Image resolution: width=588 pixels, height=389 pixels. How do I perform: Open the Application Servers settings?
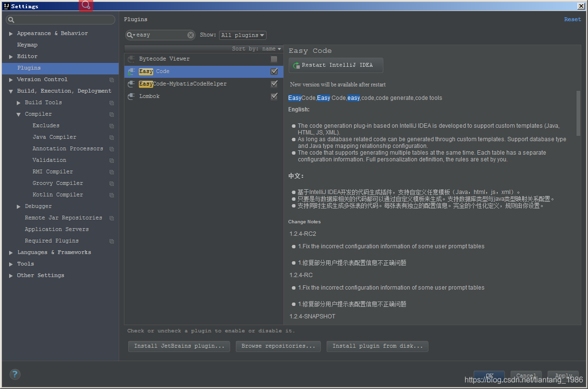57,230
